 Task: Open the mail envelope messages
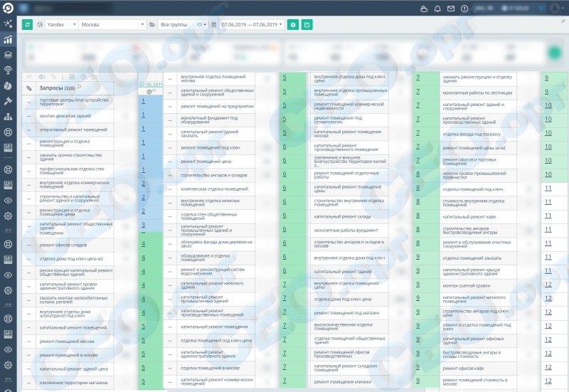451,9
